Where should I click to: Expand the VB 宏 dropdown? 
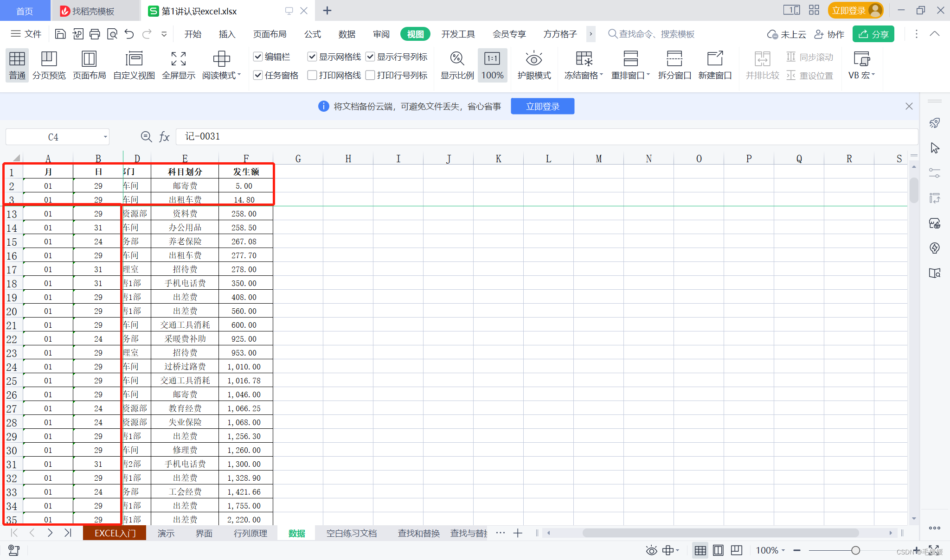[x=873, y=75]
